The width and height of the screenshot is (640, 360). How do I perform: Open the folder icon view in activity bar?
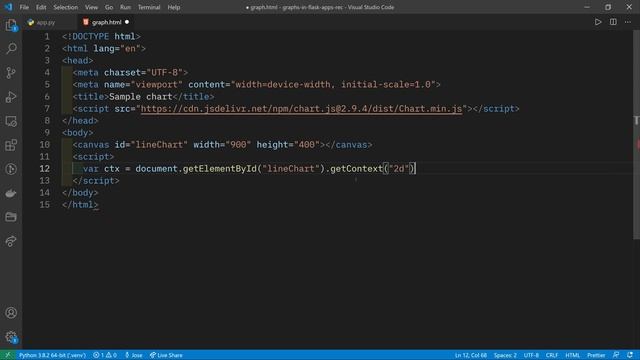(x=11, y=217)
